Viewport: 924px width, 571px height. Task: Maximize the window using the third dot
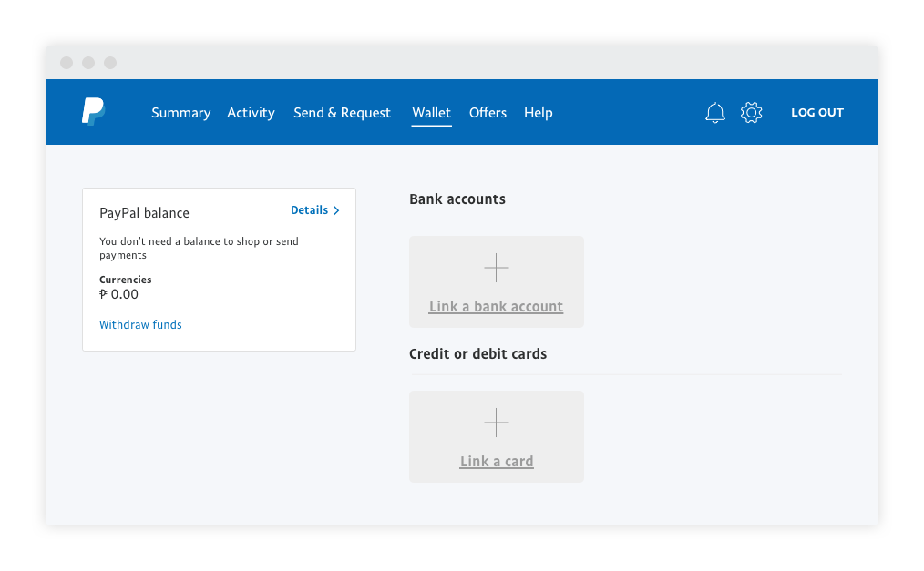110,63
